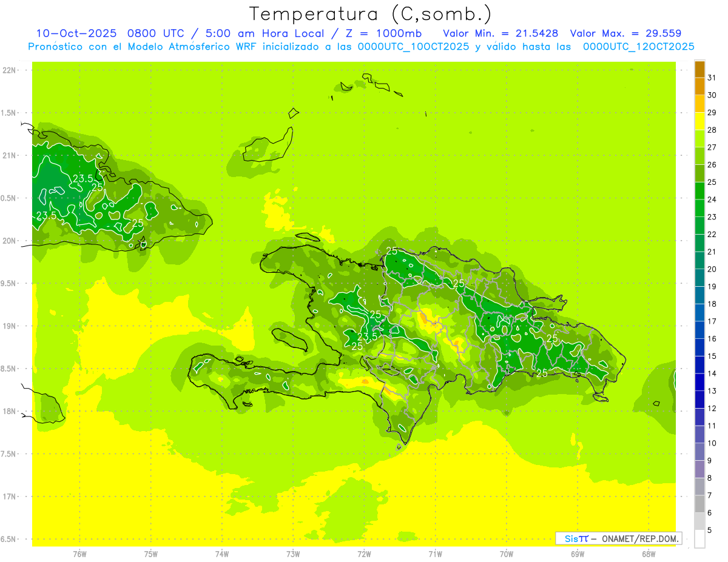The width and height of the screenshot is (728, 562).
Task: Click the '69W' longitude axis label
Action: coord(578,554)
